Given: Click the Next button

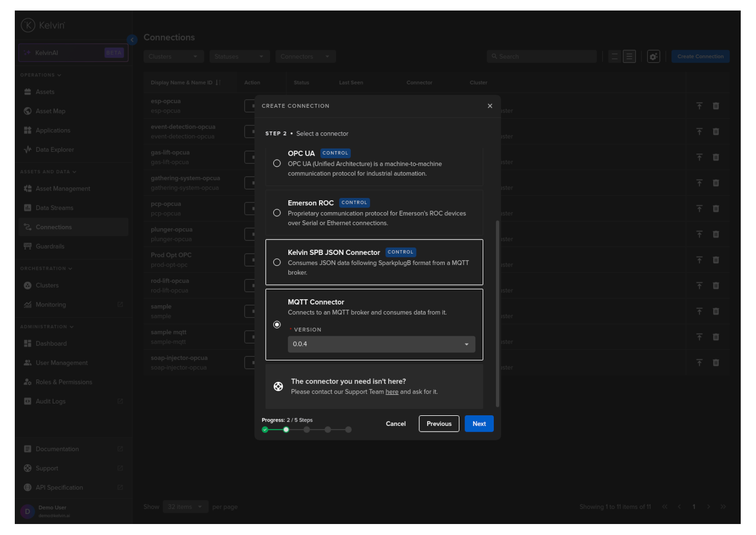Looking at the screenshot, I should click(x=479, y=424).
